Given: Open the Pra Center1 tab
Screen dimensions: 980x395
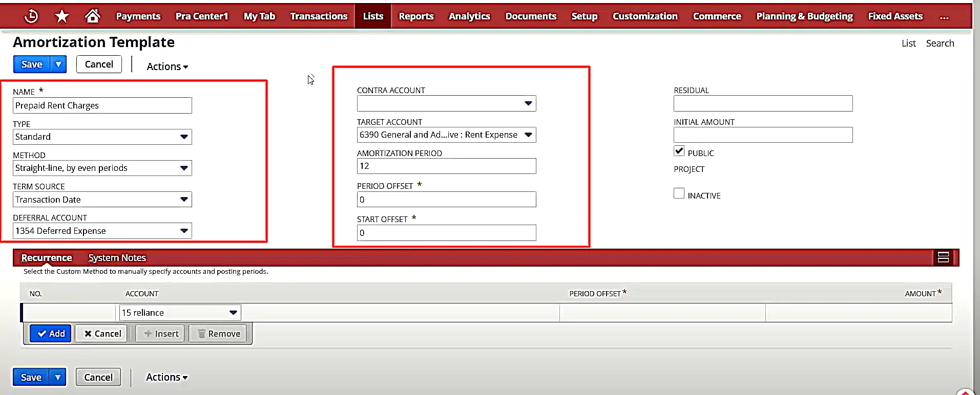Looking at the screenshot, I should pos(202,16).
